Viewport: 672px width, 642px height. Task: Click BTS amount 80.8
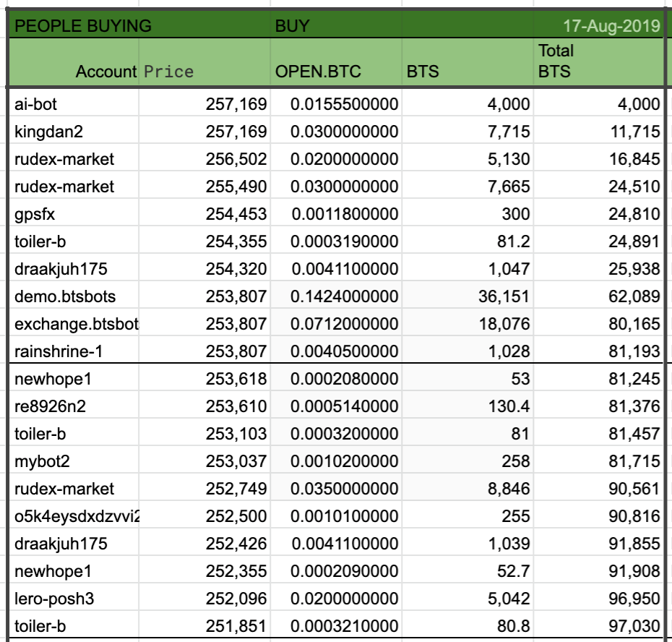[x=468, y=625]
